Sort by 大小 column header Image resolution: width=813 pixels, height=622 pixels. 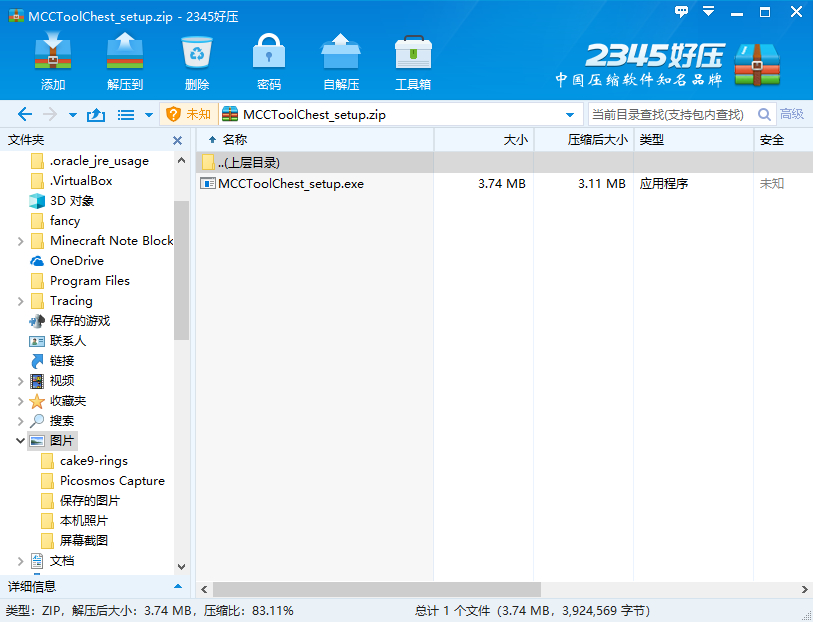click(484, 139)
